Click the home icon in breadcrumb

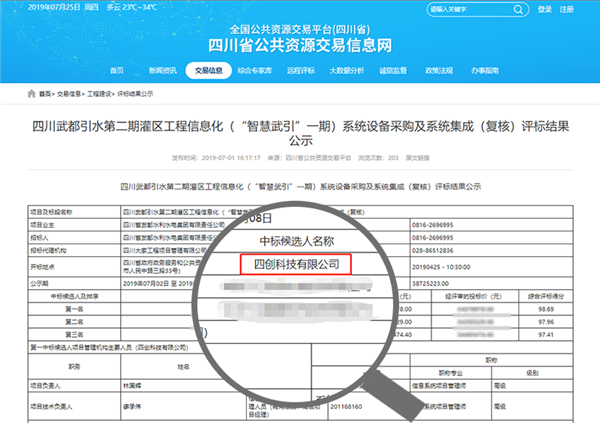pyautogui.click(x=31, y=94)
